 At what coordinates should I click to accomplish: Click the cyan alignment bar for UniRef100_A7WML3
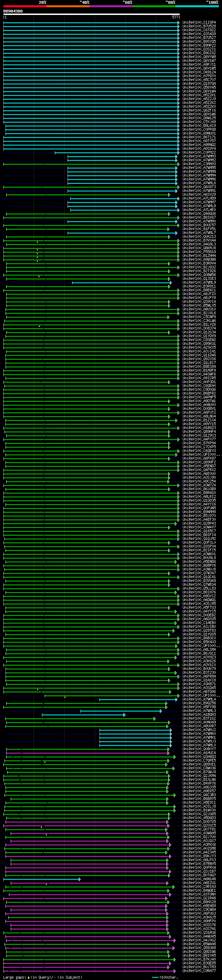pos(121,711)
